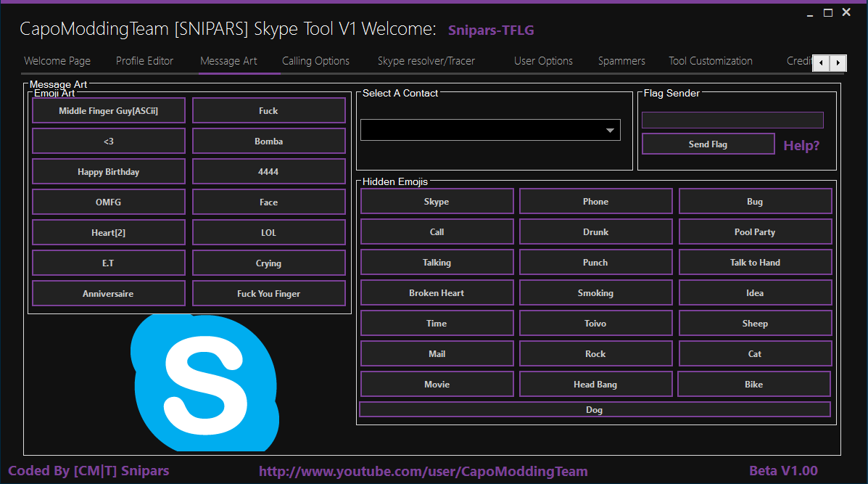Send the Heart[2] emoji art
Screen dimensions: 868x484
click(109, 233)
